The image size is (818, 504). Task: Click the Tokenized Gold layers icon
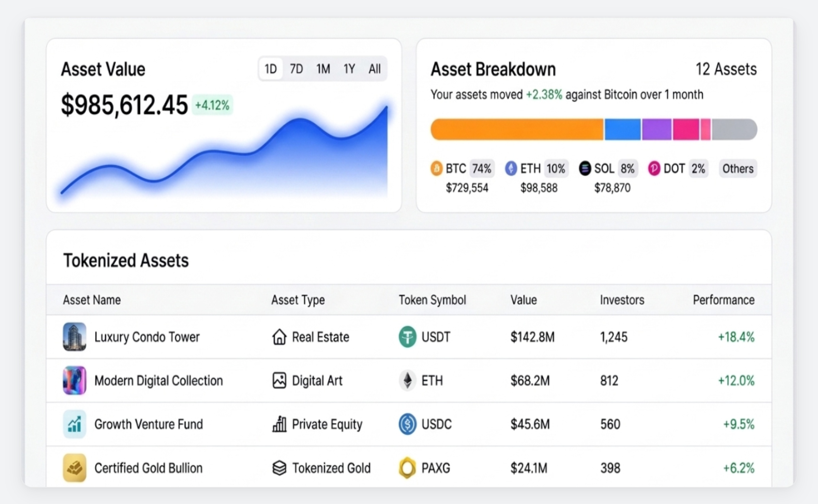pos(279,468)
